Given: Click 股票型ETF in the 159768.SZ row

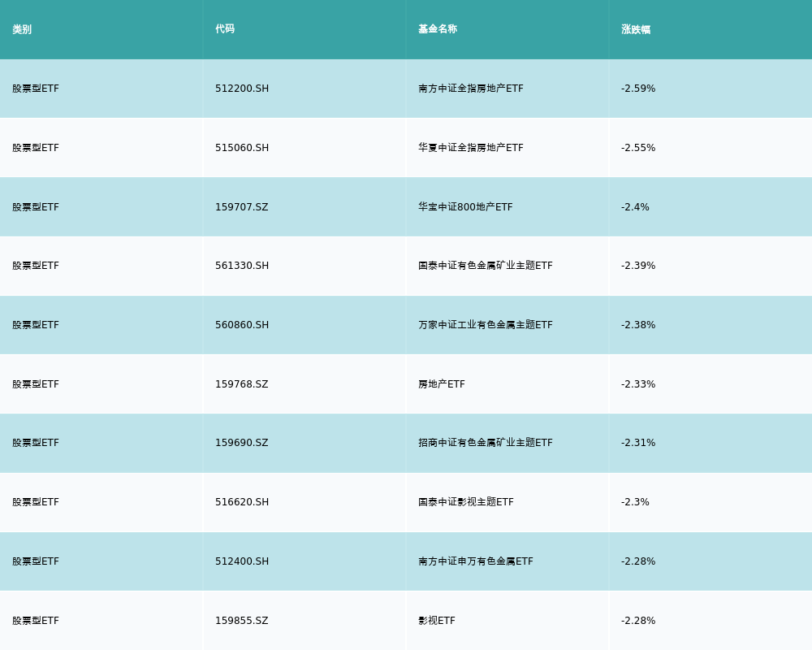Looking at the screenshot, I should point(36,384).
